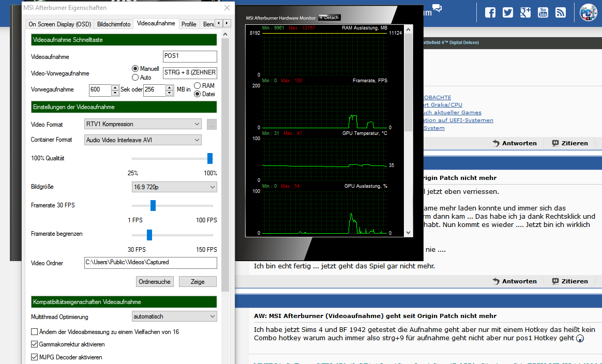
Task: Open the Video Format dropdown
Action: (x=143, y=125)
